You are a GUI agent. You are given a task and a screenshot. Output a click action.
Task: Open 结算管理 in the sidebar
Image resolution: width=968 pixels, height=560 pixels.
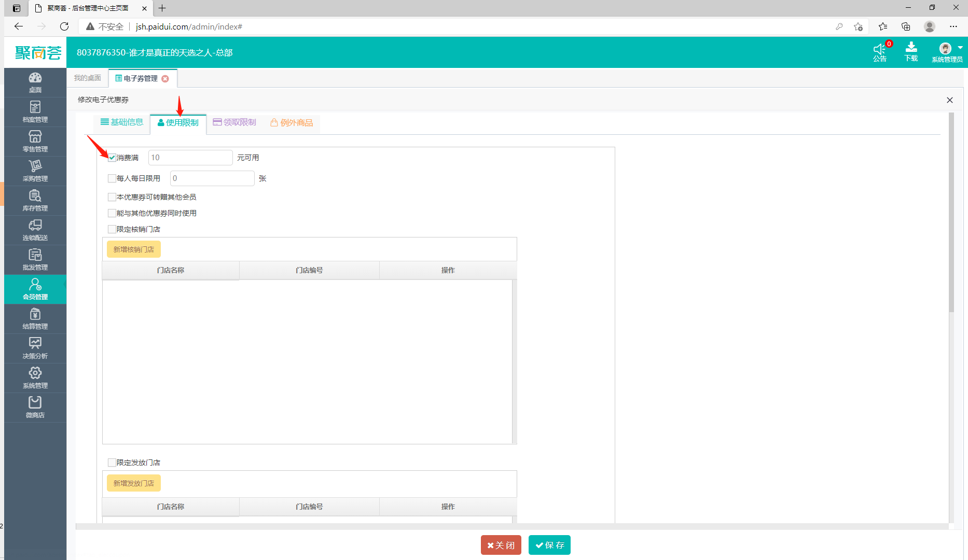click(35, 319)
